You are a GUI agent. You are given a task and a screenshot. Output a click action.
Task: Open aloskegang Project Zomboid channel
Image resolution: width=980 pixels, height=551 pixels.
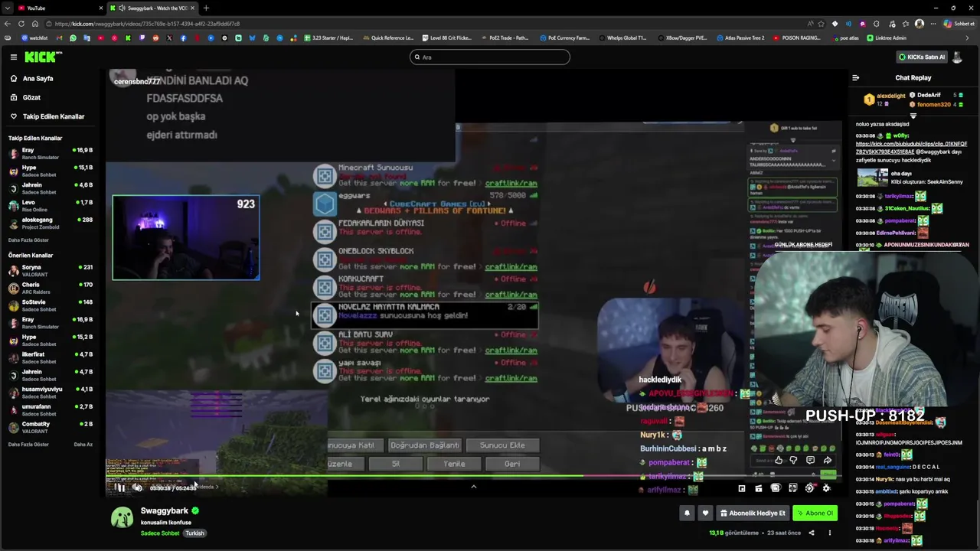pos(50,223)
